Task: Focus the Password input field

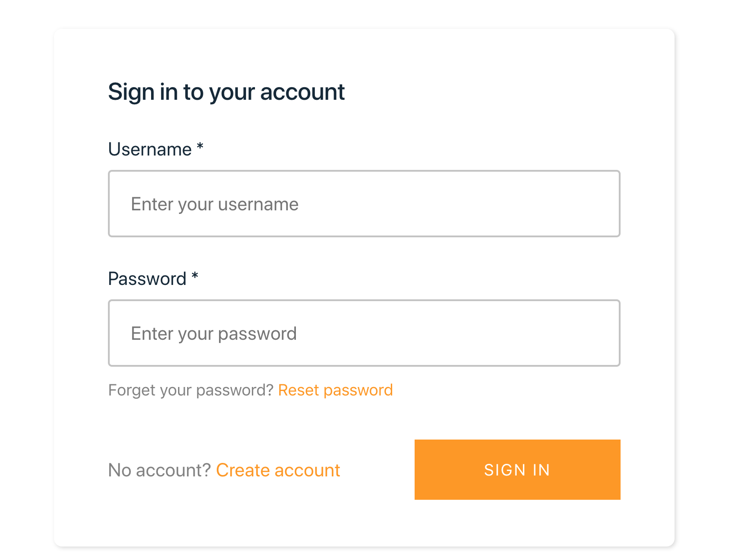Action: click(364, 333)
